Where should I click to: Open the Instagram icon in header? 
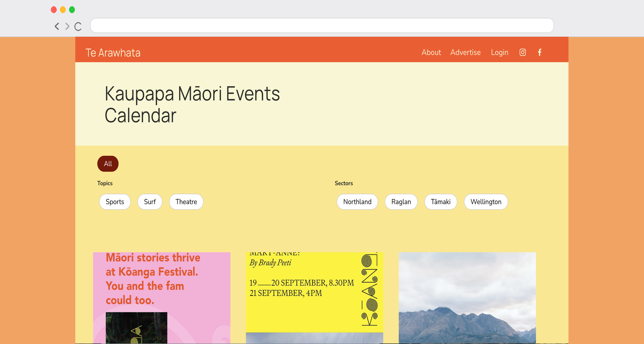tap(522, 52)
